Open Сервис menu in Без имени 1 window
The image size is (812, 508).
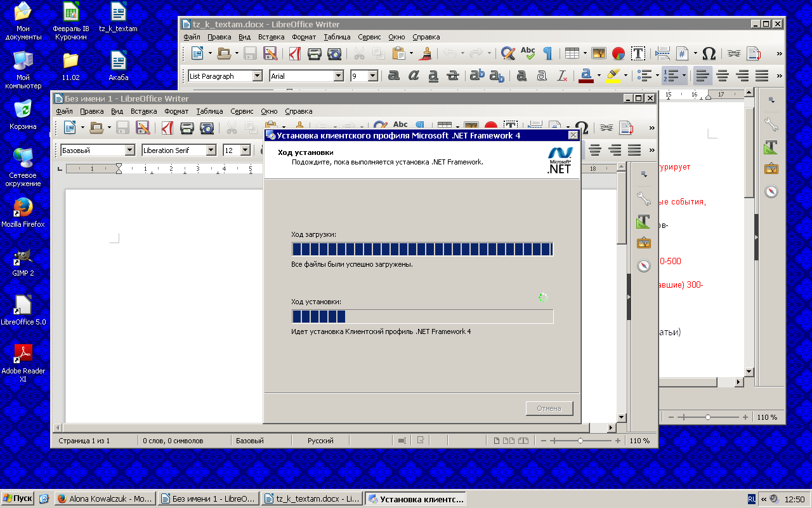point(242,111)
